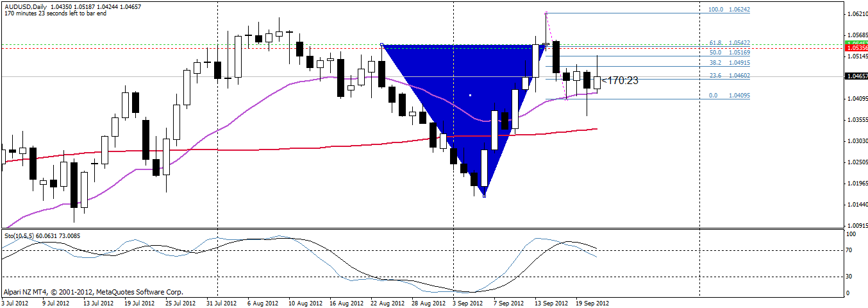
Task: Click the 38.2 Fibonacci label at 1.04915
Action: 729,63
